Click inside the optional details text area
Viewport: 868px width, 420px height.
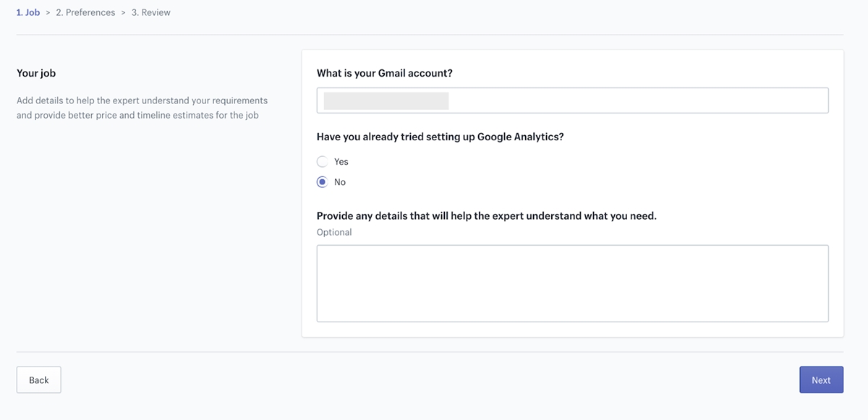coord(572,283)
